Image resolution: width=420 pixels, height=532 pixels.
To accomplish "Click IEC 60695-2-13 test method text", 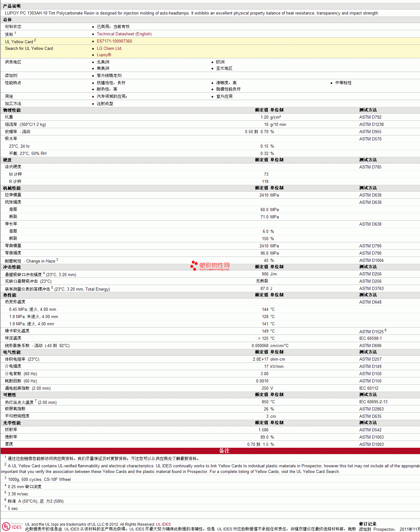I will click(x=373, y=402).
